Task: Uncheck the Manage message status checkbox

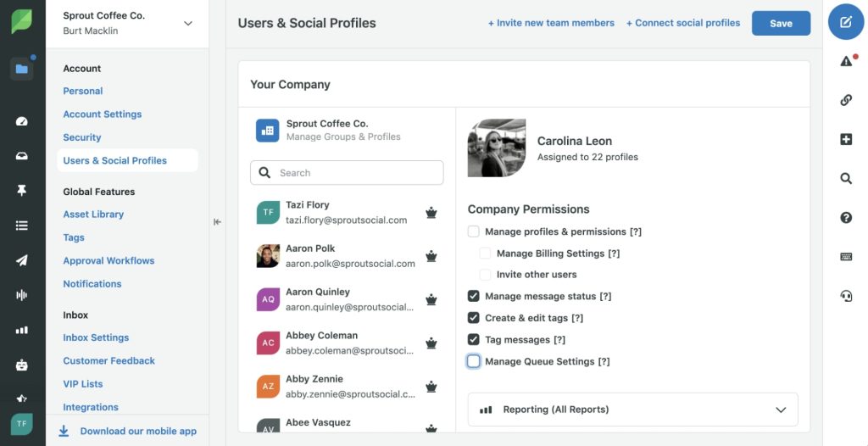Action: click(x=474, y=296)
